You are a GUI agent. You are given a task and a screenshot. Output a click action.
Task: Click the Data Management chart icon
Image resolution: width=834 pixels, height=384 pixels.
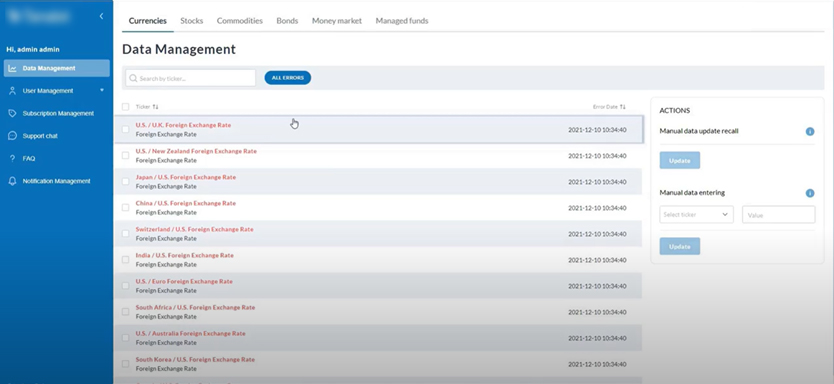click(13, 69)
